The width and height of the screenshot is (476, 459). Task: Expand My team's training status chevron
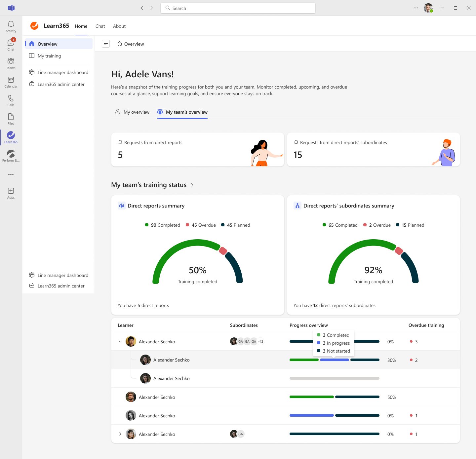pyautogui.click(x=192, y=185)
